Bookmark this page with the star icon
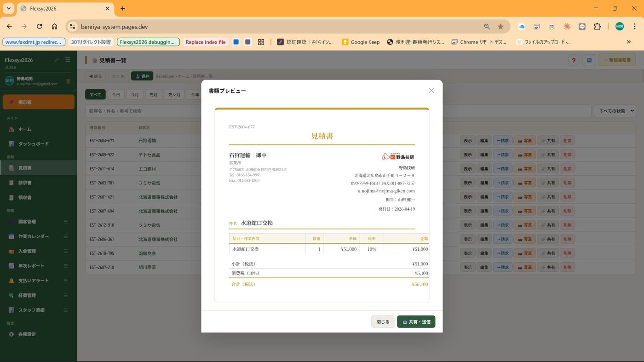644x362 pixels. [x=500, y=27]
